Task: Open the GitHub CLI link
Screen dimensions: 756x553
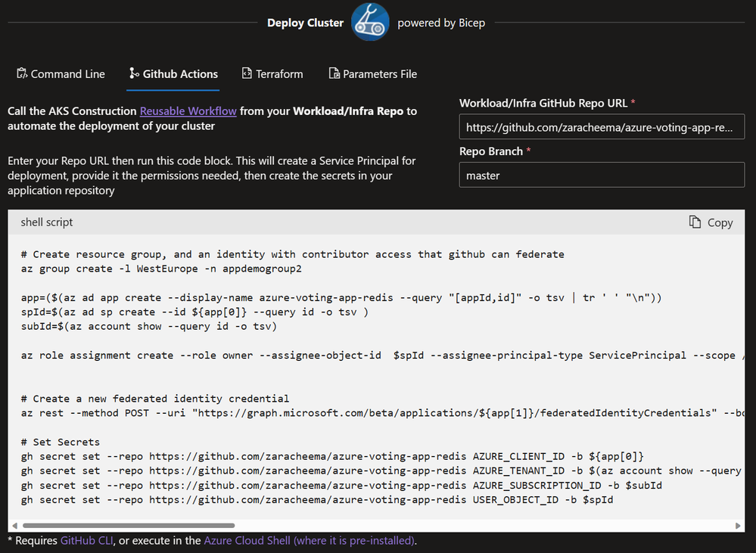Action: 87,540
